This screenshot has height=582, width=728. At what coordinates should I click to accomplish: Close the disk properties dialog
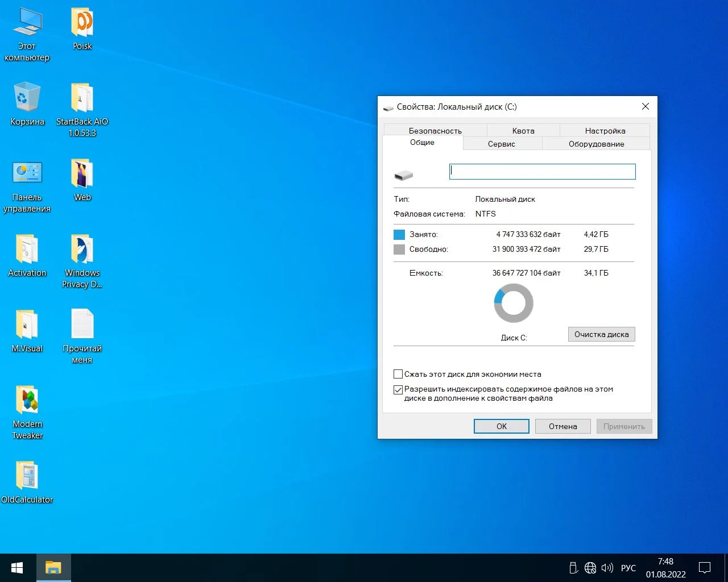point(645,106)
